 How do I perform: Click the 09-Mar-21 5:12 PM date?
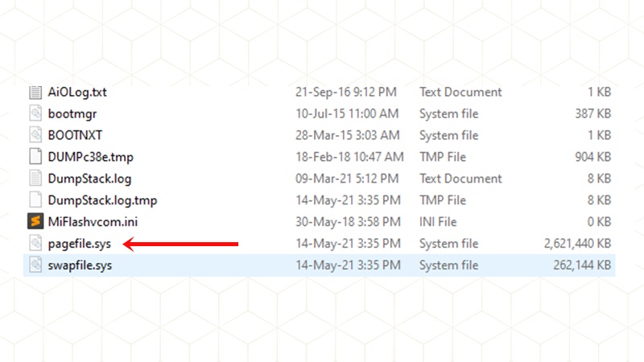(347, 179)
